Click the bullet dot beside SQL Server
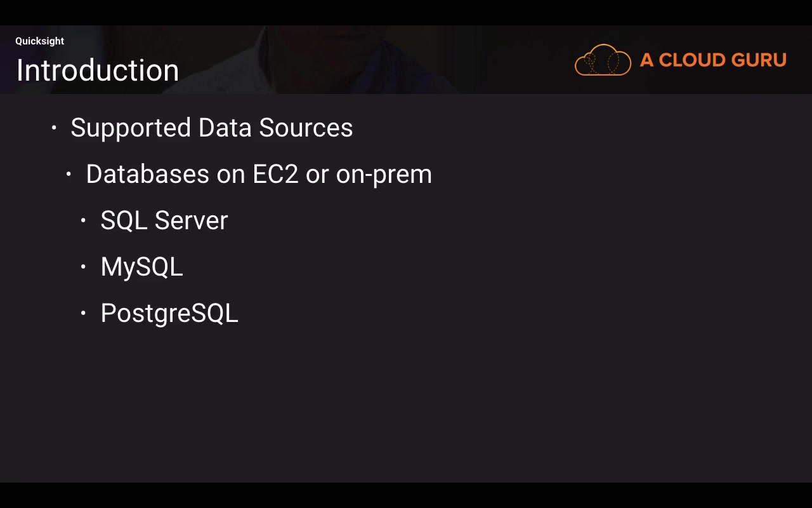This screenshot has width=812, height=508. pyautogui.click(x=83, y=220)
